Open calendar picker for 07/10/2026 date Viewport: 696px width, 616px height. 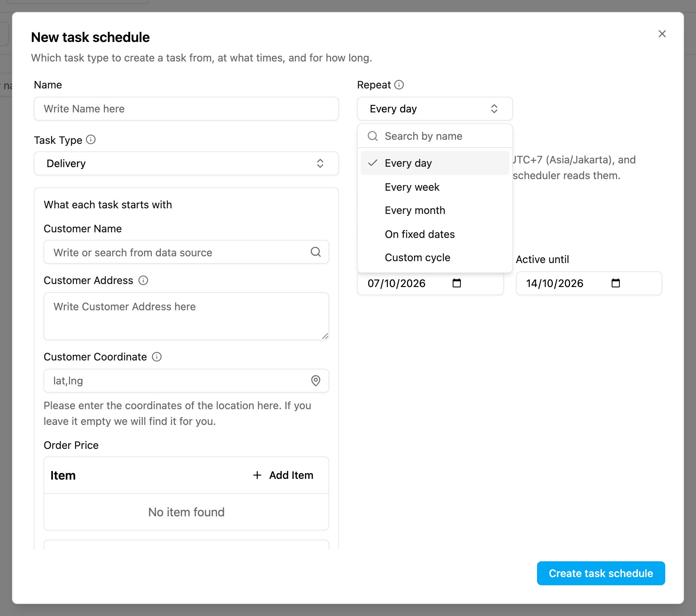coord(457,283)
